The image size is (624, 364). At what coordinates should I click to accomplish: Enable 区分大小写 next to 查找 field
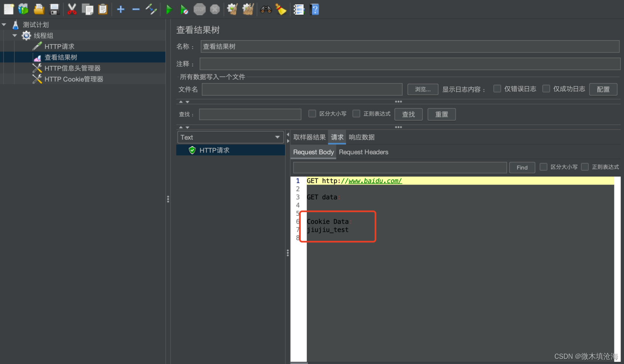(x=312, y=114)
